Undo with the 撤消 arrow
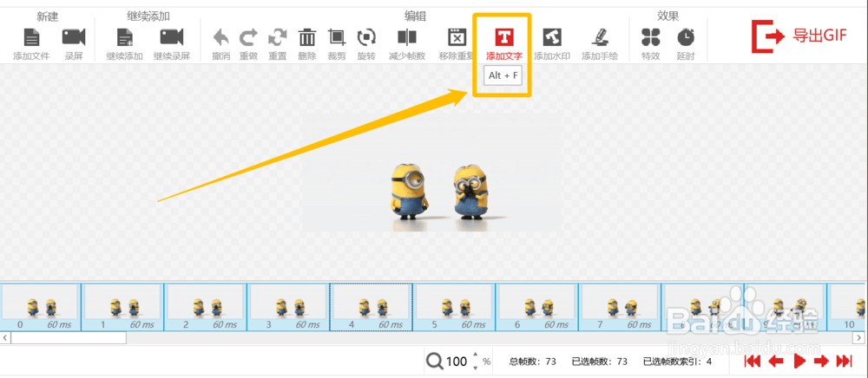 [221, 37]
